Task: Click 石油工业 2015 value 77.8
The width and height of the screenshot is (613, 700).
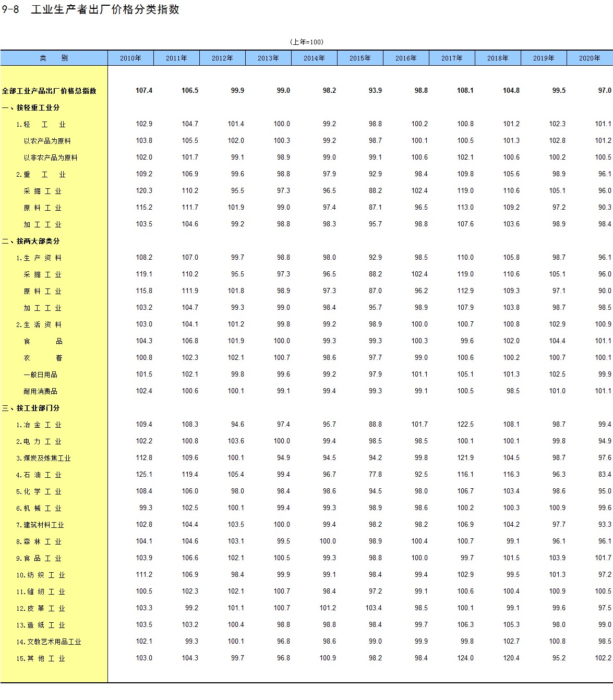Action: (x=375, y=475)
